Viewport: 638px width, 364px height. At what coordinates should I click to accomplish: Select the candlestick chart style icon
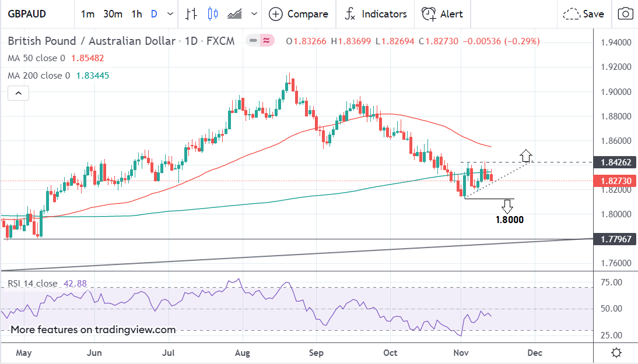(x=212, y=14)
